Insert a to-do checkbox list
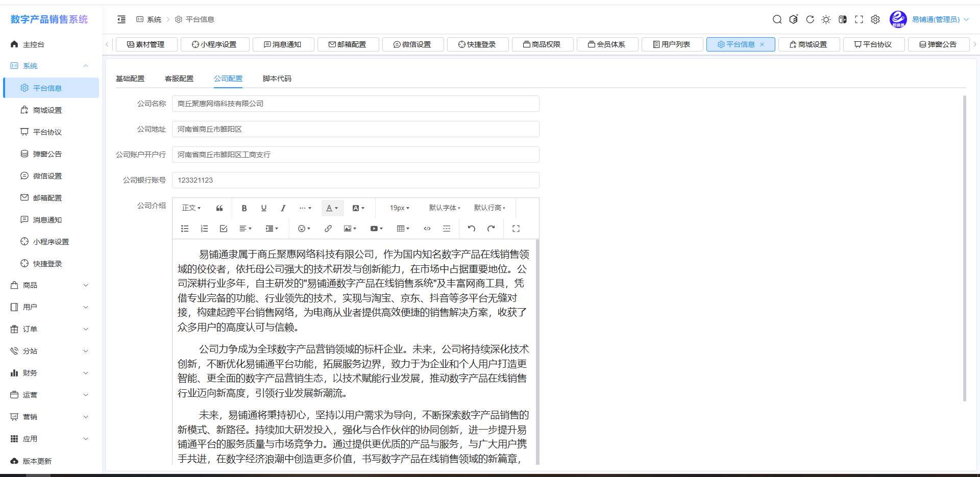Image resolution: width=980 pixels, height=477 pixels. [x=224, y=229]
